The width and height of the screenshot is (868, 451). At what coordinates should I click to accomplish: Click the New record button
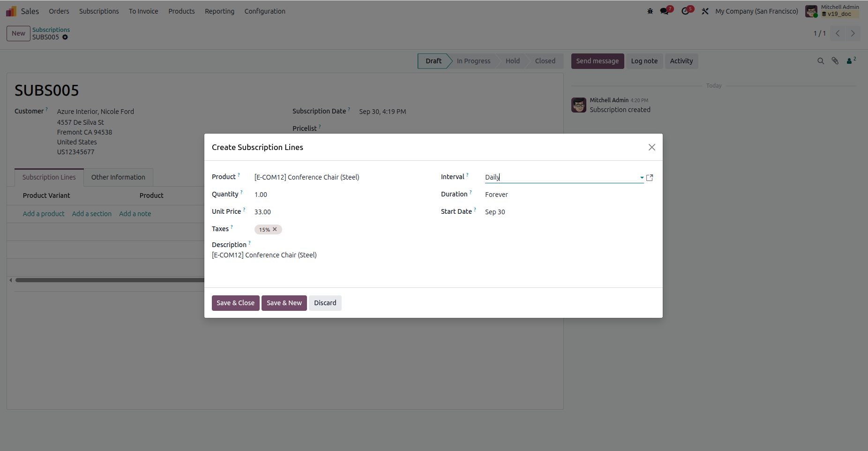pyautogui.click(x=18, y=33)
